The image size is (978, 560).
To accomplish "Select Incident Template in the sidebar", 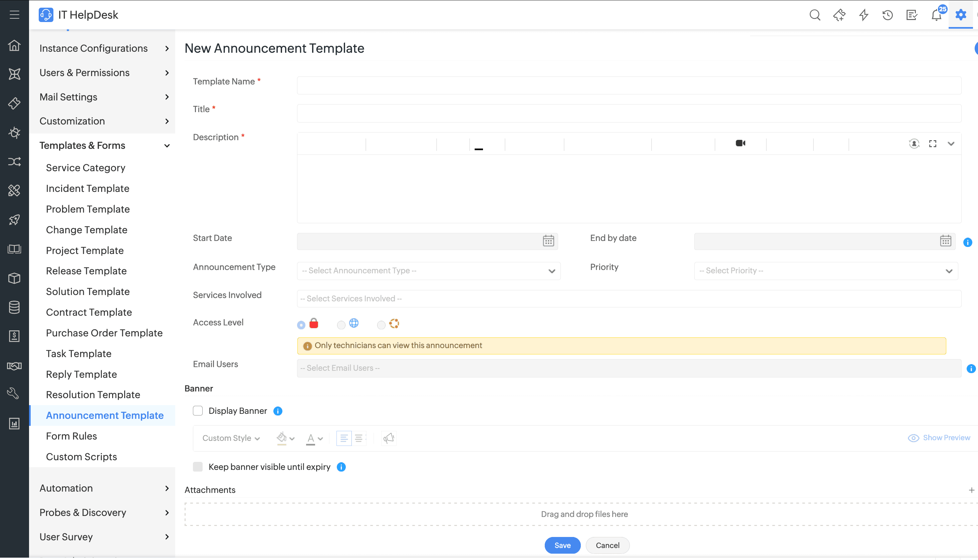I will [x=88, y=188].
